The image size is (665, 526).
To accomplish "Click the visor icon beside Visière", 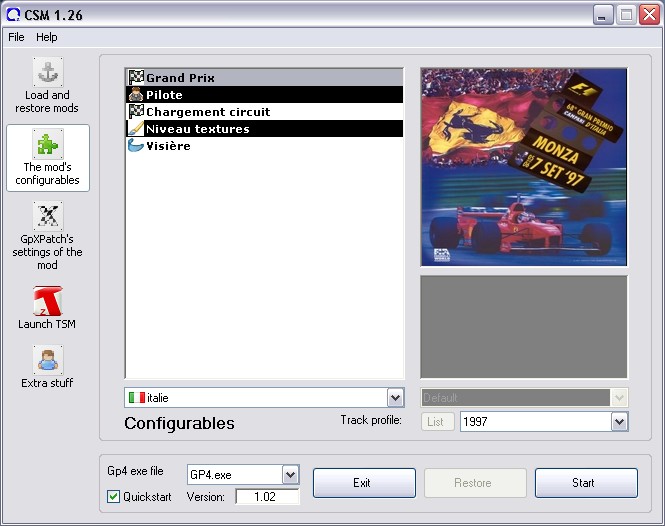I will pos(136,145).
